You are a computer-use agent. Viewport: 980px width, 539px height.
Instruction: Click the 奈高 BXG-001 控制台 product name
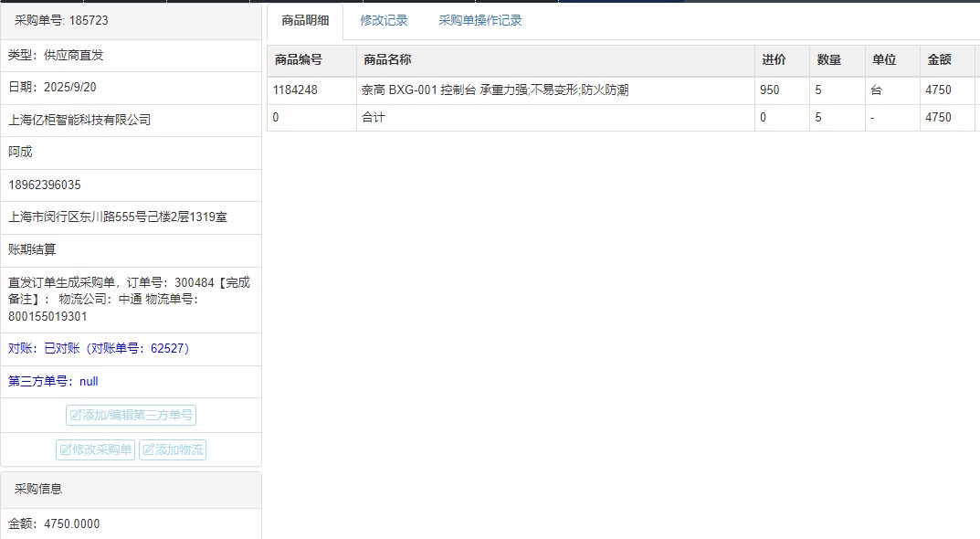[495, 90]
